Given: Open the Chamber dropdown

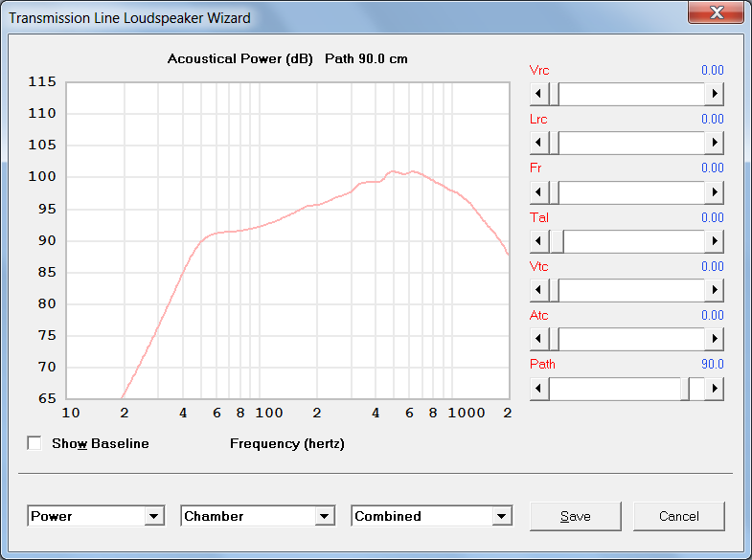Looking at the screenshot, I should 325,516.
